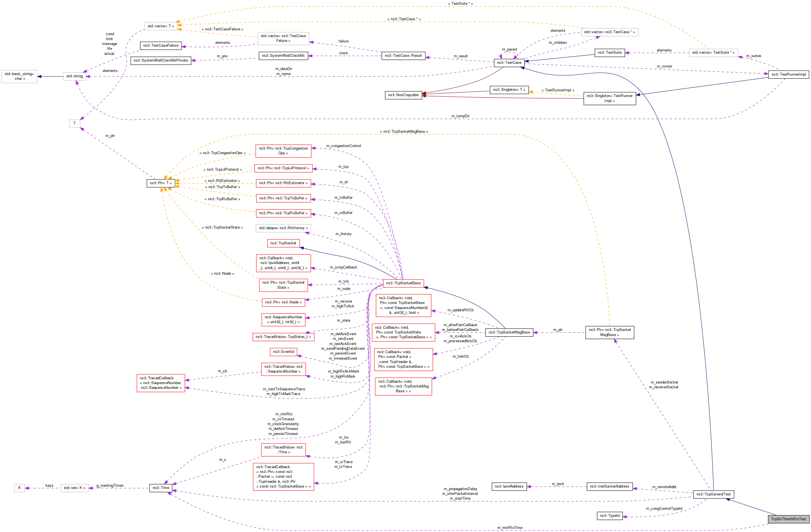Open the ns3::Ptr< ns3::TcpTxBuffer > node

[283, 198]
